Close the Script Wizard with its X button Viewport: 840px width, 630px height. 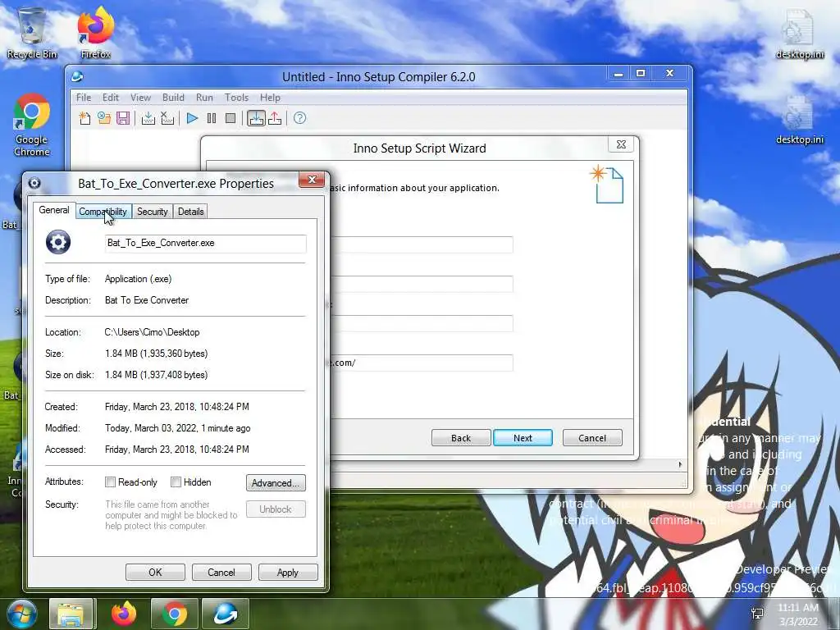(622, 144)
